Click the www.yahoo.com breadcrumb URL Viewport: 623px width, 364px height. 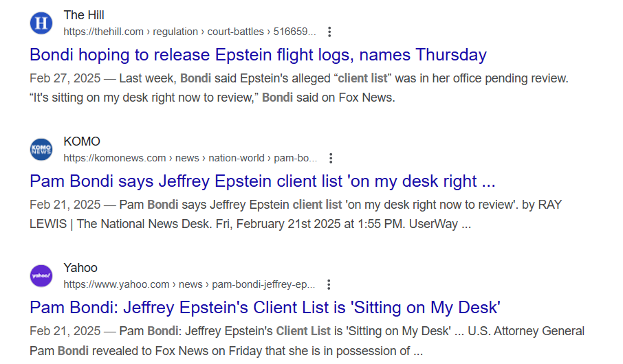pyautogui.click(x=188, y=284)
